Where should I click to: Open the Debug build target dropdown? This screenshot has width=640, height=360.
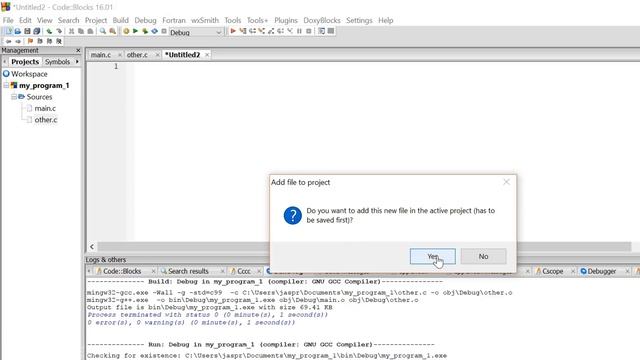click(196, 32)
